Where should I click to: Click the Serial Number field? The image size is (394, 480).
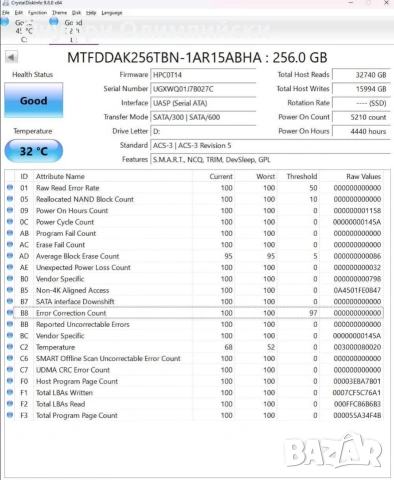(x=203, y=89)
